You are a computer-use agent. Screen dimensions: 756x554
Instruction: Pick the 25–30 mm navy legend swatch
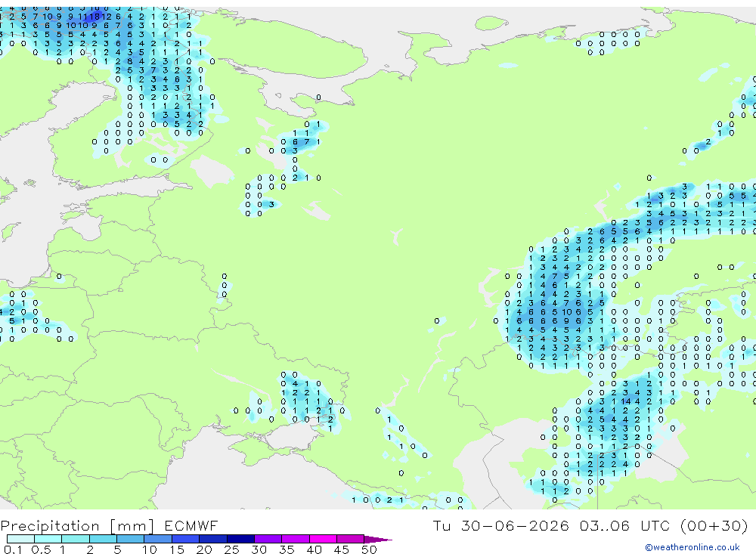tap(240, 539)
